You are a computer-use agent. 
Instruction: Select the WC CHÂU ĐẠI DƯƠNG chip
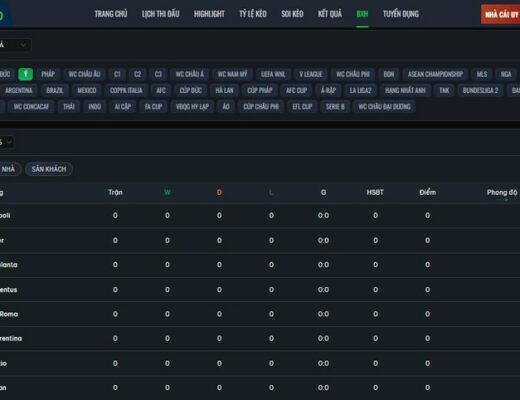pyautogui.click(x=384, y=107)
